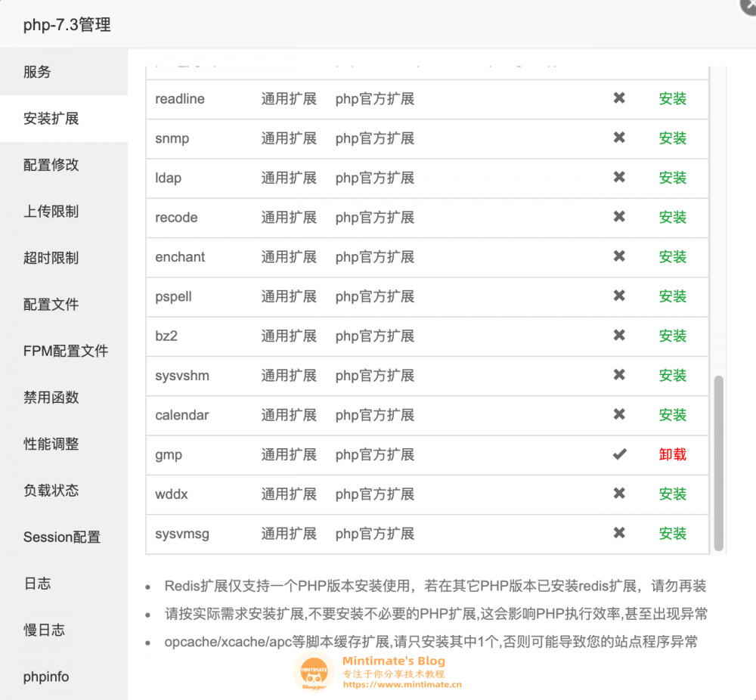Click the X status icon for readline
Image resolution: width=756 pixels, height=700 pixels.
pyautogui.click(x=619, y=98)
